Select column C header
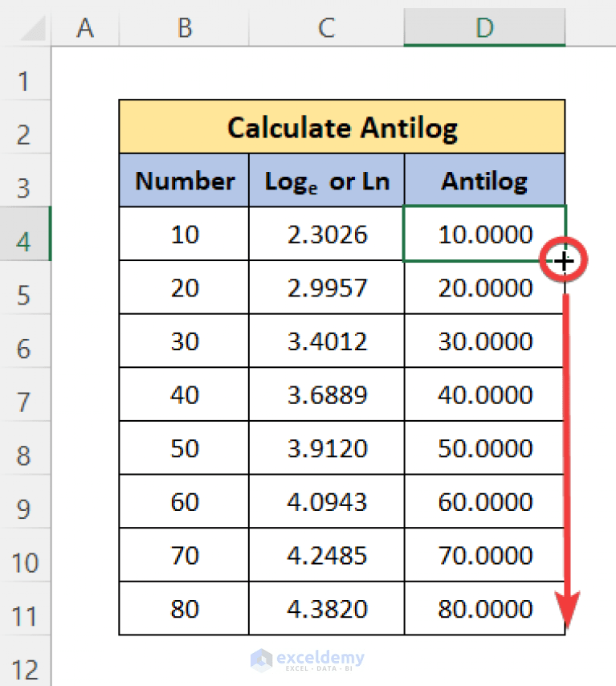 point(326,28)
